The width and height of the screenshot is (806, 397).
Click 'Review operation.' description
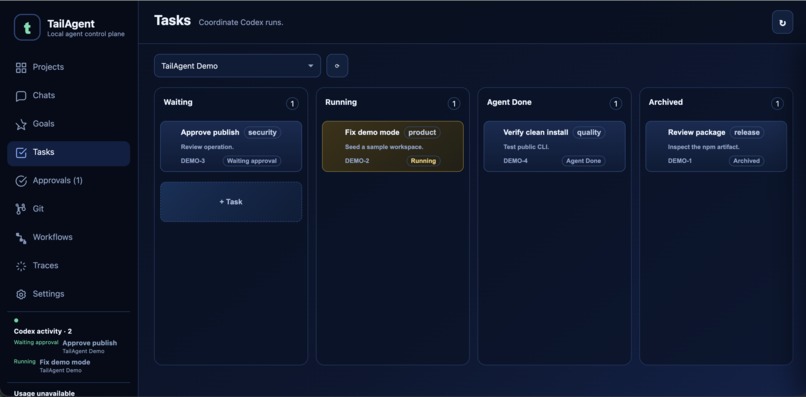pos(207,147)
